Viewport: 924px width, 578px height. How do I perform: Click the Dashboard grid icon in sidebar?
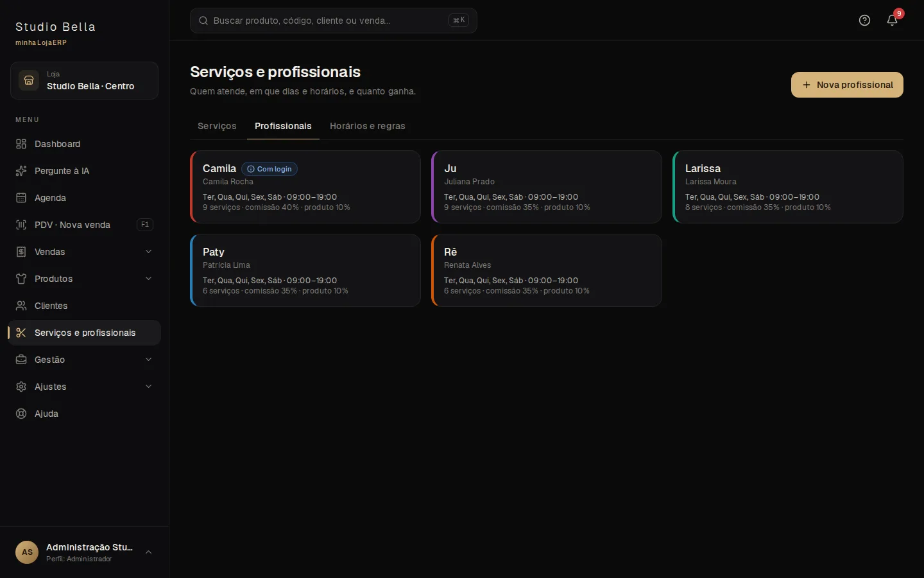[21, 144]
